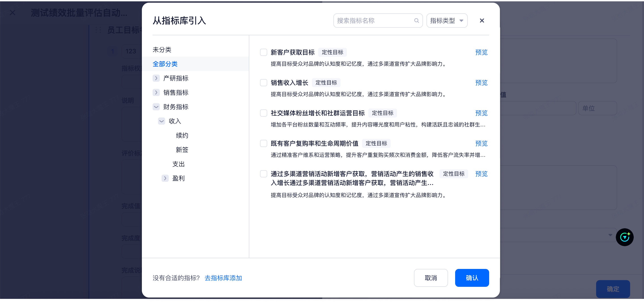This screenshot has width=644, height=302.
Task: Click the floating AI assistant icon
Action: (624, 237)
